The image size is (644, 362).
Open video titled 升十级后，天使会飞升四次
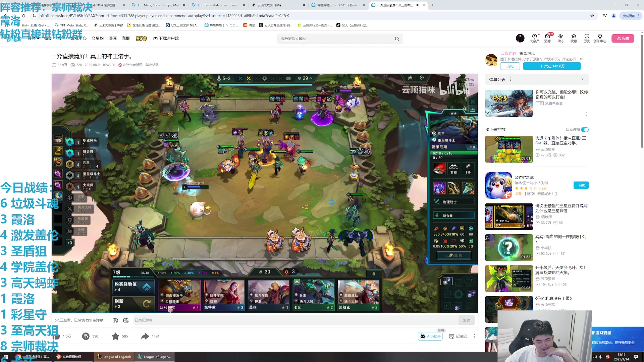pyautogui.click(x=560, y=270)
